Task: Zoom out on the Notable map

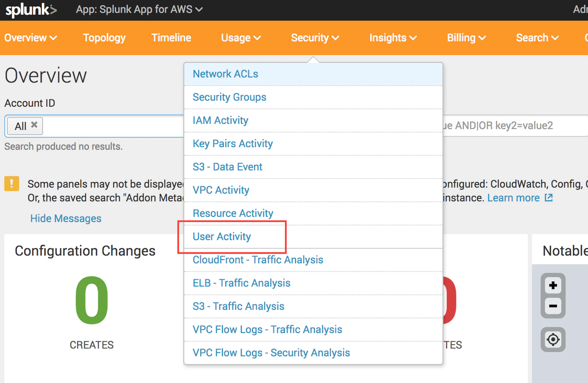Action: 553,306
